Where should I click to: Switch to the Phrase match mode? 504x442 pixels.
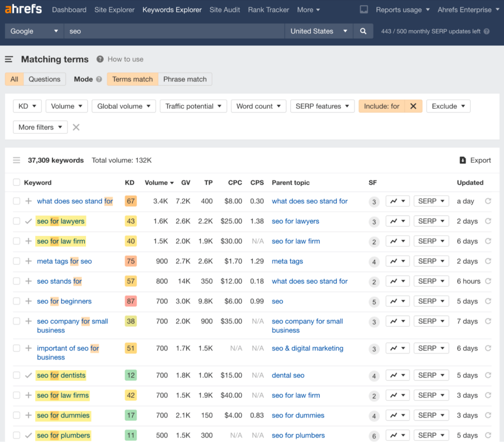[x=185, y=79]
